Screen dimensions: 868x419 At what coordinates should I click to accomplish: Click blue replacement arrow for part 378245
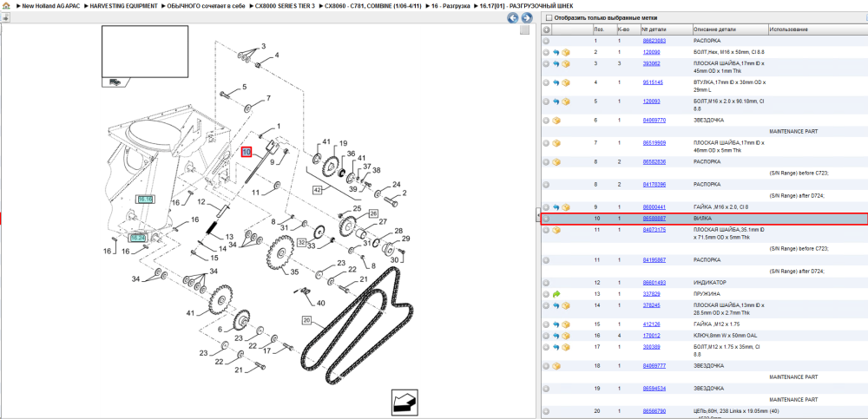tap(556, 305)
